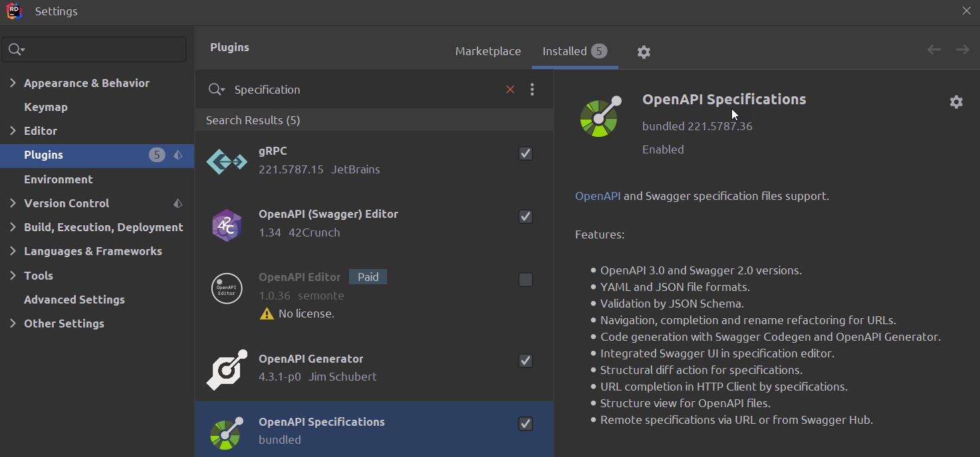
Task: Clear the plugin search with the red X
Action: click(x=510, y=90)
